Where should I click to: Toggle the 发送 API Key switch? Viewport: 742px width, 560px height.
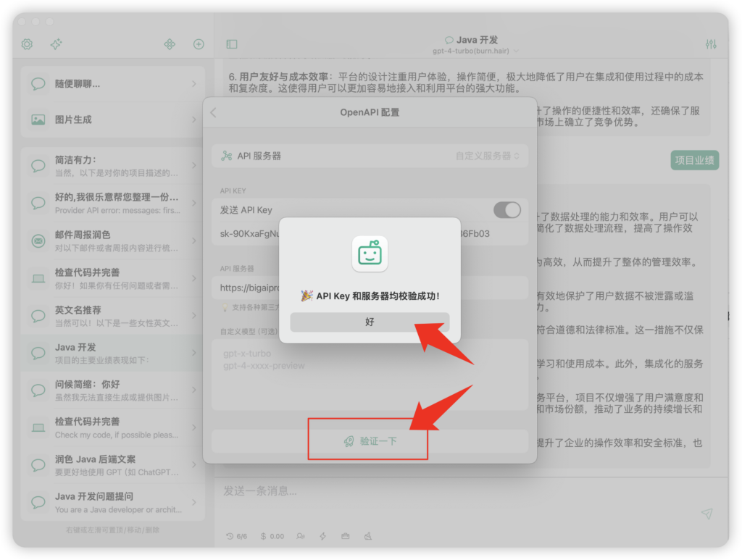click(507, 210)
